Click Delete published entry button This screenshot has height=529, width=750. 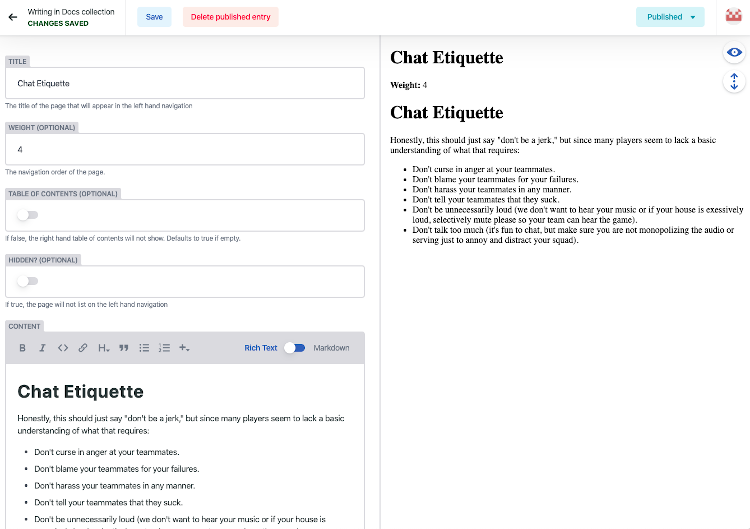[x=231, y=17]
